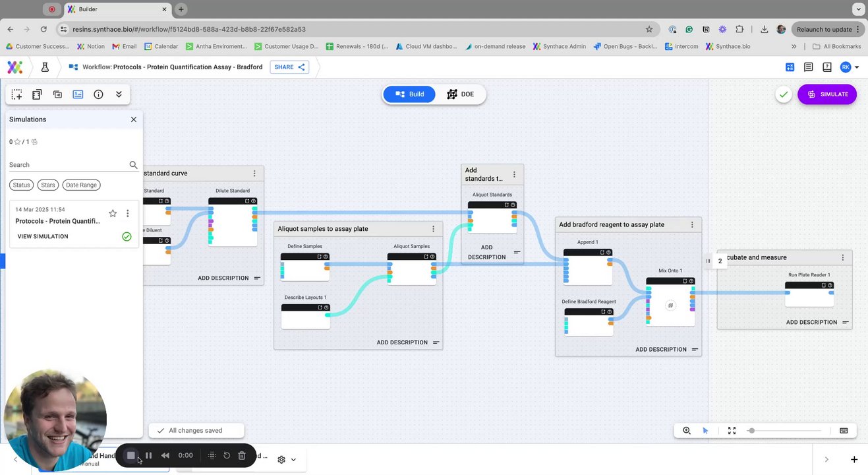This screenshot has width=868, height=475.
Task: Click the green success status icon on simulation card
Action: (127, 236)
